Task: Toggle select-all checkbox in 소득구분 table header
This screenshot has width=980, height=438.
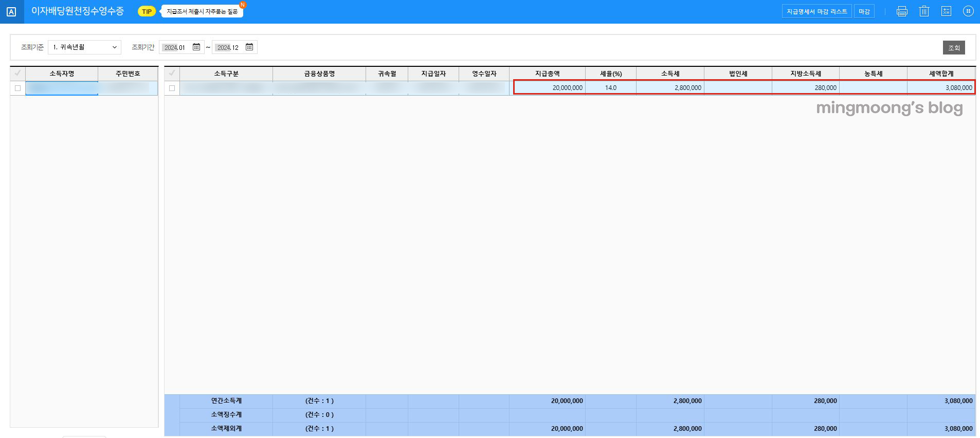Action: click(172, 74)
